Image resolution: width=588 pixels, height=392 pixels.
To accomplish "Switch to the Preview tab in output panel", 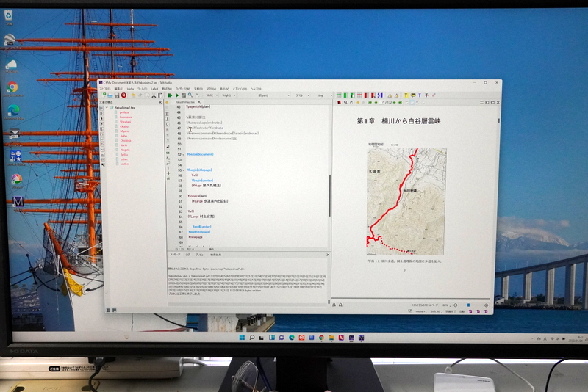I will point(199,255).
